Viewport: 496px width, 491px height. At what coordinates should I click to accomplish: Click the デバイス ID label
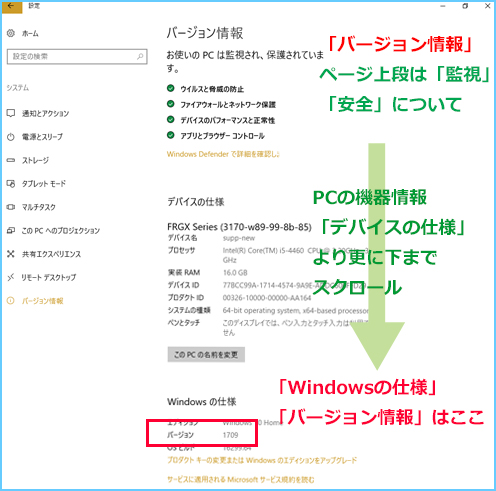click(x=183, y=285)
